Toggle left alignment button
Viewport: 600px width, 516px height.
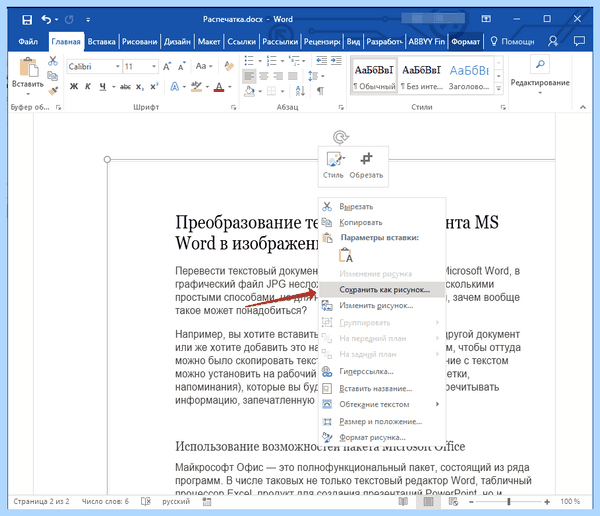click(x=249, y=76)
